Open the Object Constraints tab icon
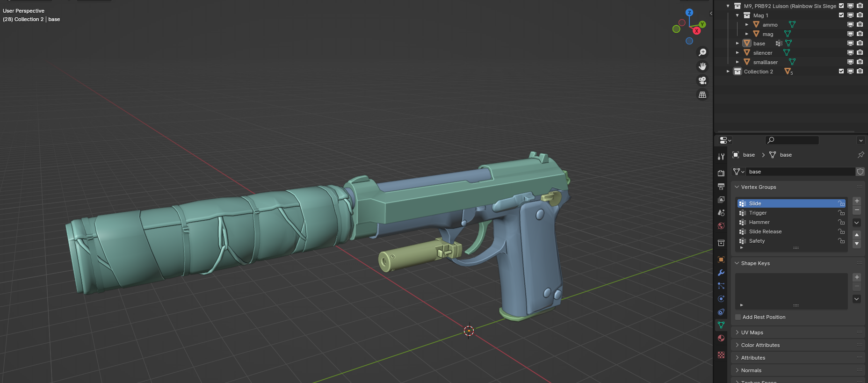This screenshot has width=868, height=383. click(x=721, y=312)
